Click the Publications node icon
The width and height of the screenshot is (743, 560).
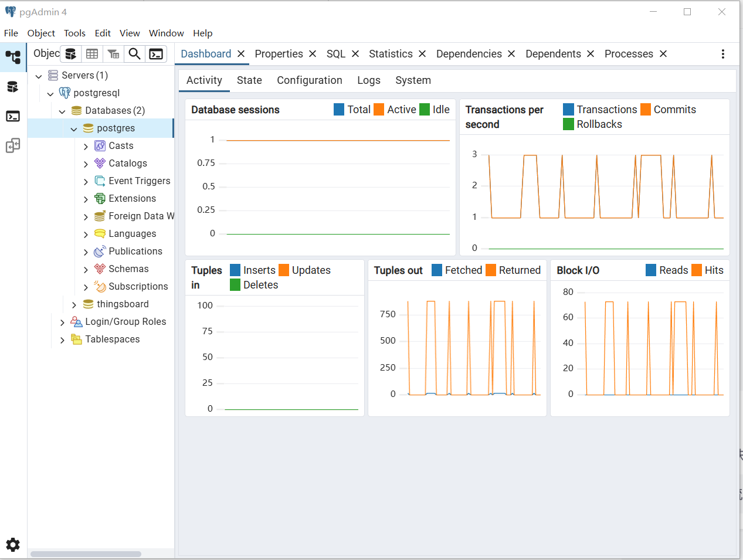pos(100,251)
